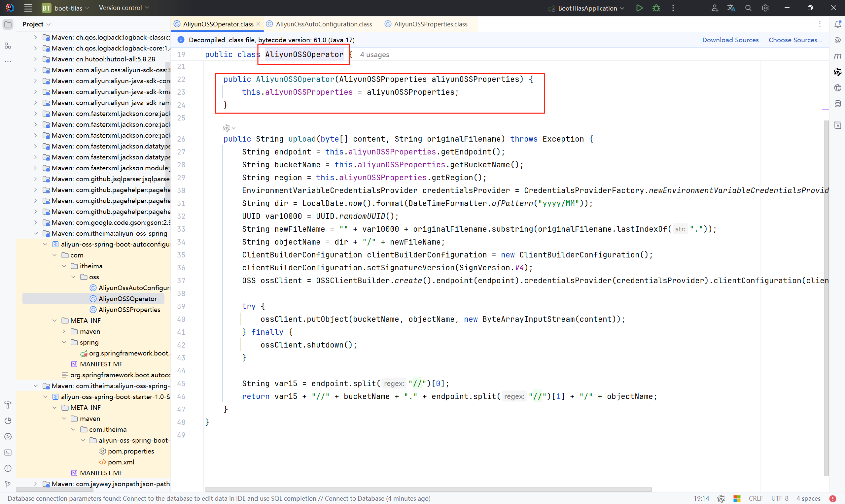Switch to AliyunOssAutoConfiguration.class tab

point(323,24)
